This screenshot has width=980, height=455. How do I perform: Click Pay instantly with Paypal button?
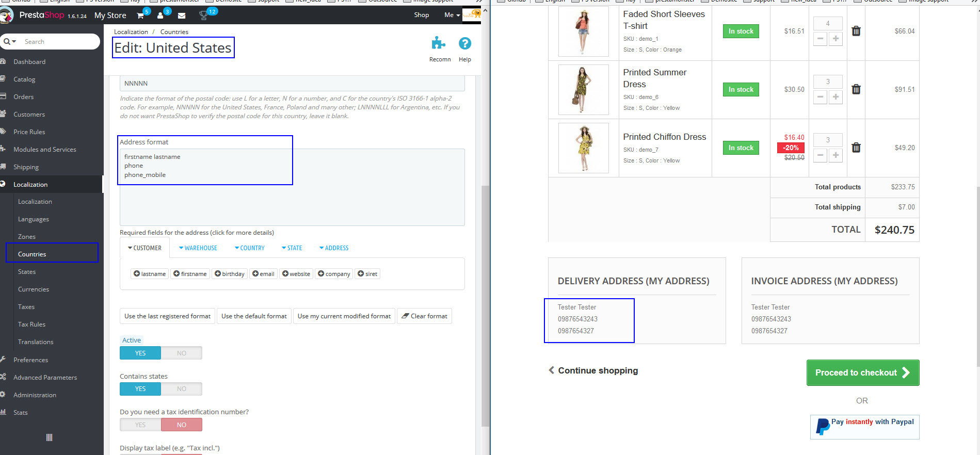click(865, 427)
